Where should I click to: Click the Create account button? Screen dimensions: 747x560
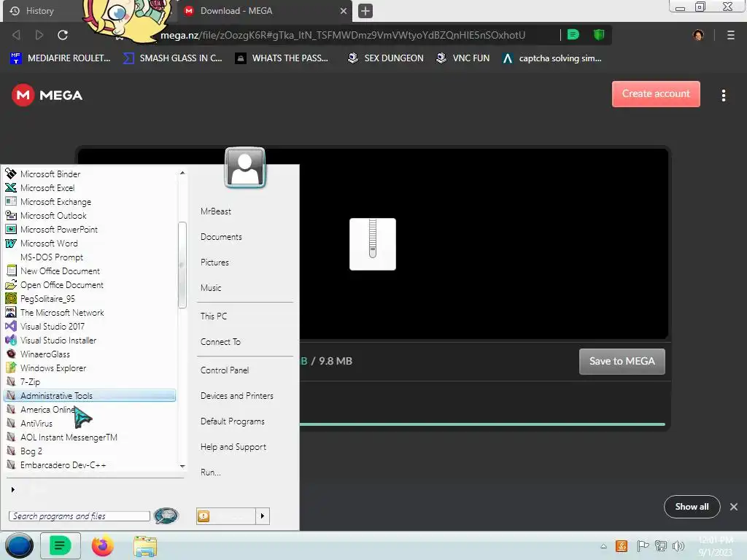656,94
